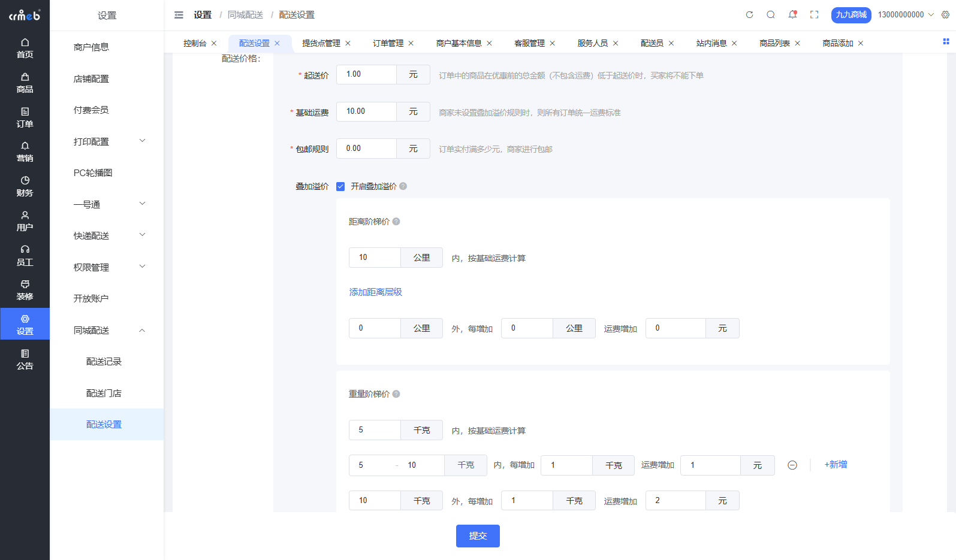This screenshot has height=560, width=956.
Task: Remove weight tier with minus circle icon
Action: coord(792,465)
